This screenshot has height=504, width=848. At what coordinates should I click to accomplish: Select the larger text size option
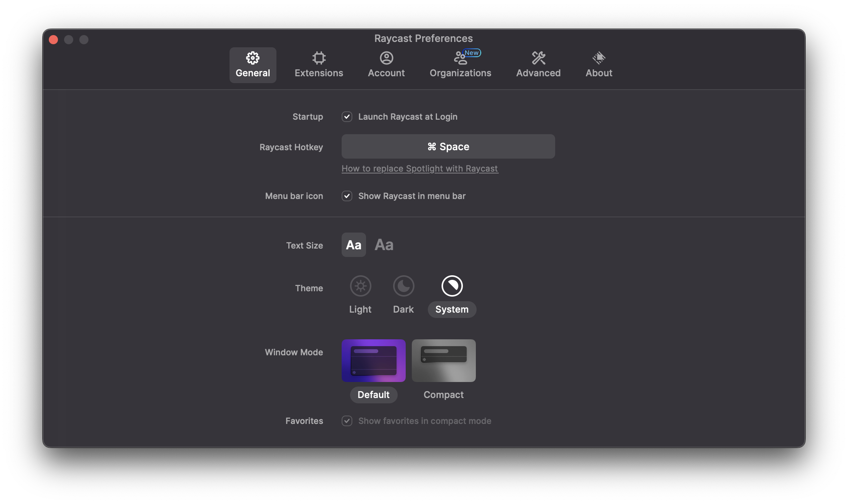coord(384,245)
